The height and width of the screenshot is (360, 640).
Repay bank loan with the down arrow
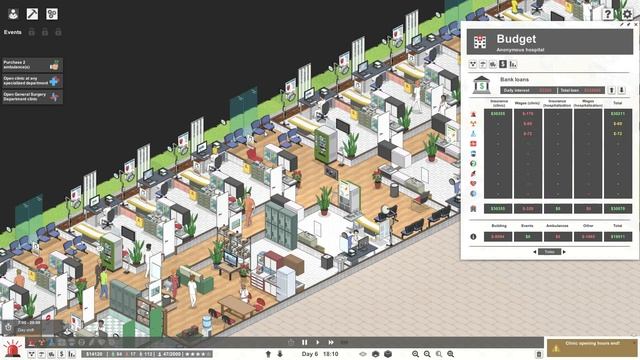click(622, 90)
